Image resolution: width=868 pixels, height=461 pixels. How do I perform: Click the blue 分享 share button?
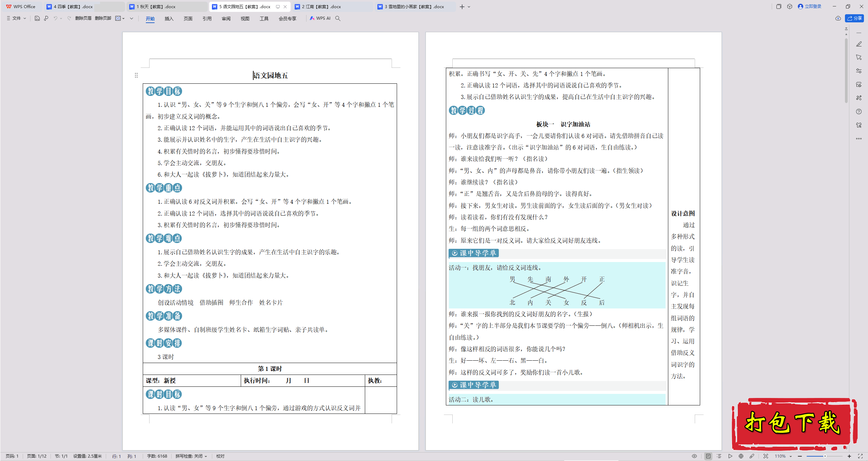click(x=854, y=18)
